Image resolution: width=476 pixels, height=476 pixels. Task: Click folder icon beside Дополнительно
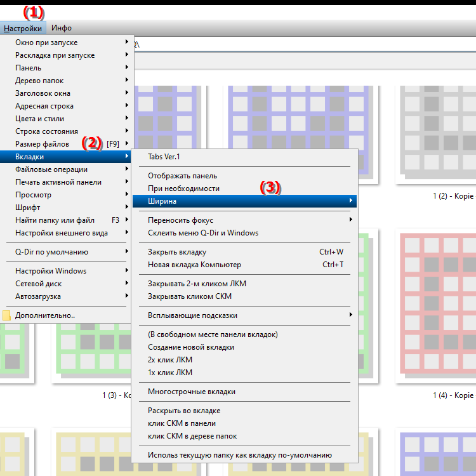(6, 315)
